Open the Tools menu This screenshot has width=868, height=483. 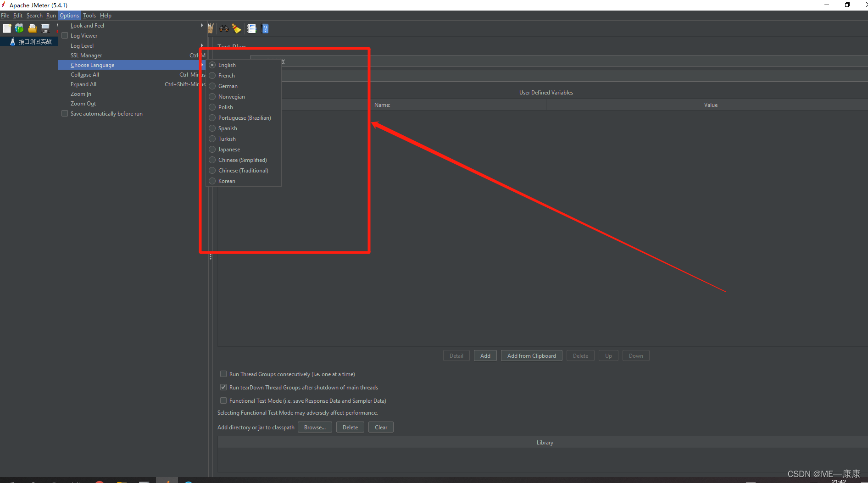(x=89, y=16)
